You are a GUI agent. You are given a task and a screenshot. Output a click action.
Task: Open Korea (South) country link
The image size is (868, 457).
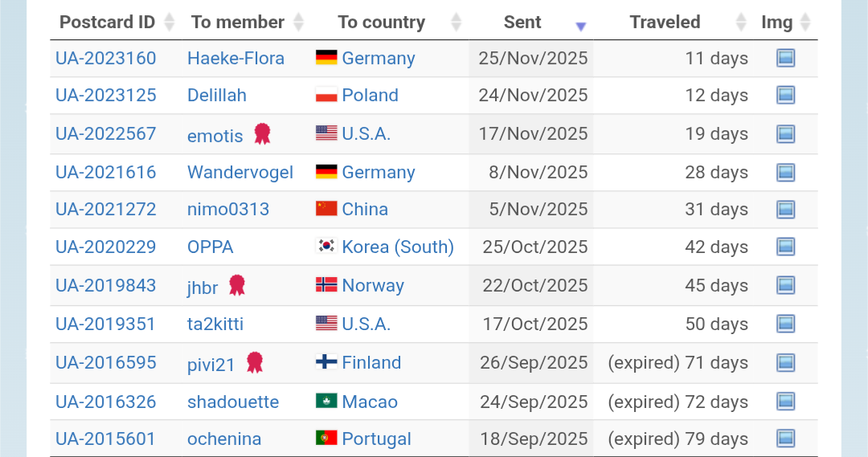click(398, 247)
